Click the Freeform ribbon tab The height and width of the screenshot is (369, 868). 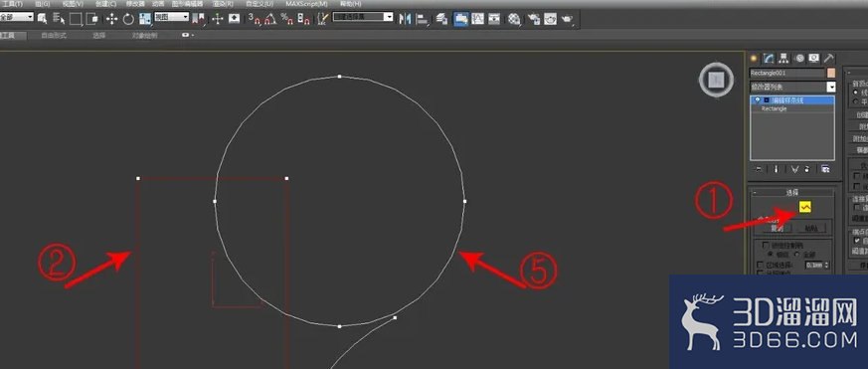click(54, 35)
